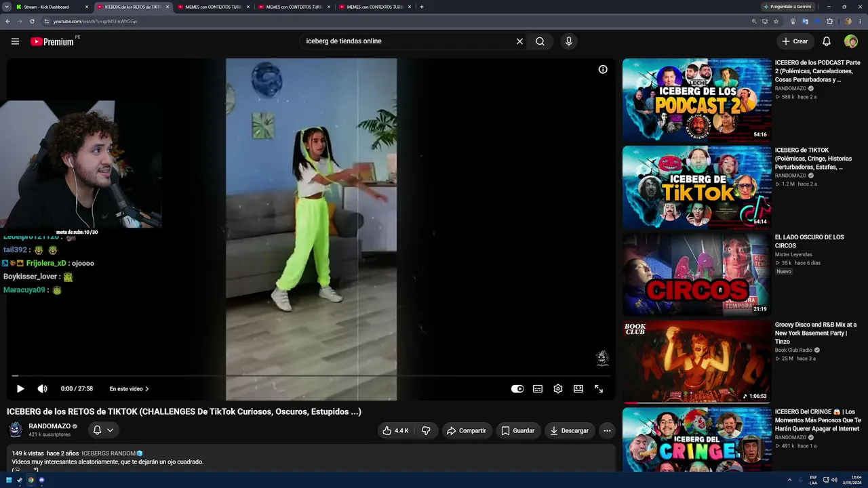Image resolution: width=868 pixels, height=488 pixels.
Task: Close the Stream - Kick Dashboard tab
Action: [87, 7]
